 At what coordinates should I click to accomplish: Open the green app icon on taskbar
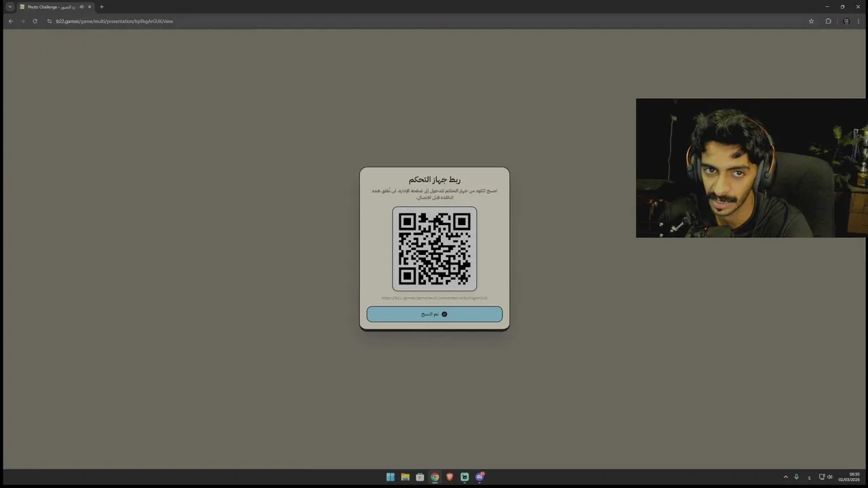(465, 477)
